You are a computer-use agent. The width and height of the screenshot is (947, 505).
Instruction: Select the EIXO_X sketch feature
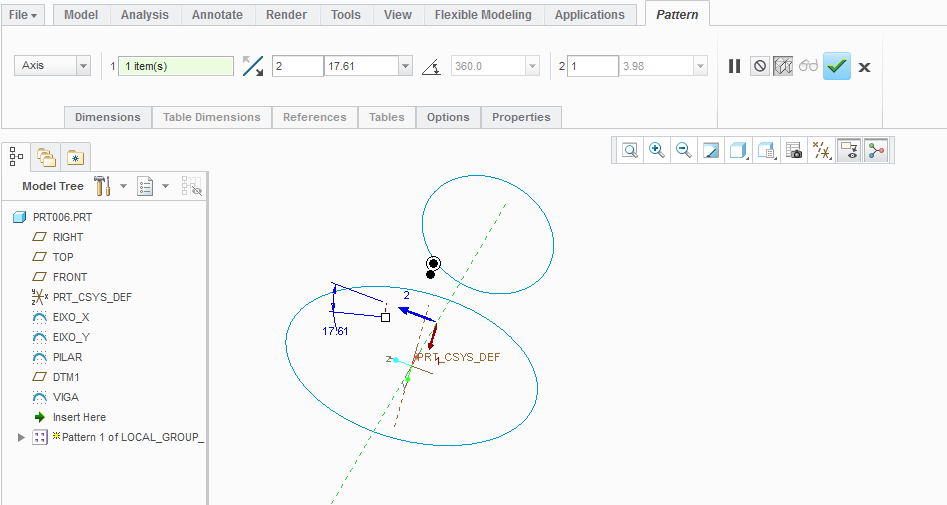click(x=71, y=317)
